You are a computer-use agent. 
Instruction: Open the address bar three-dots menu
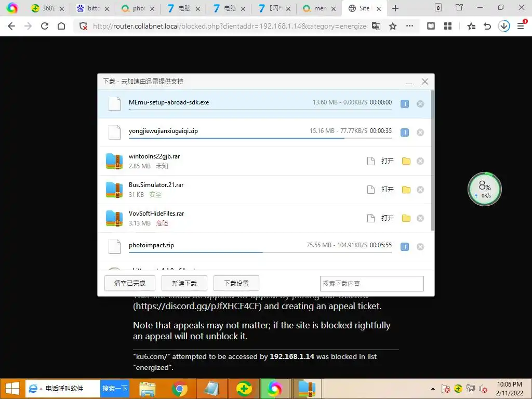point(409,26)
